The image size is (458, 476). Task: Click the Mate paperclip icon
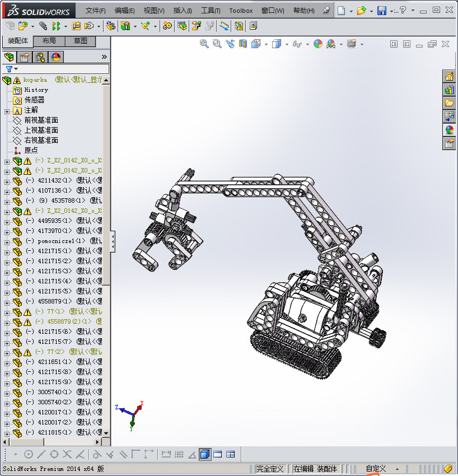(x=43, y=26)
